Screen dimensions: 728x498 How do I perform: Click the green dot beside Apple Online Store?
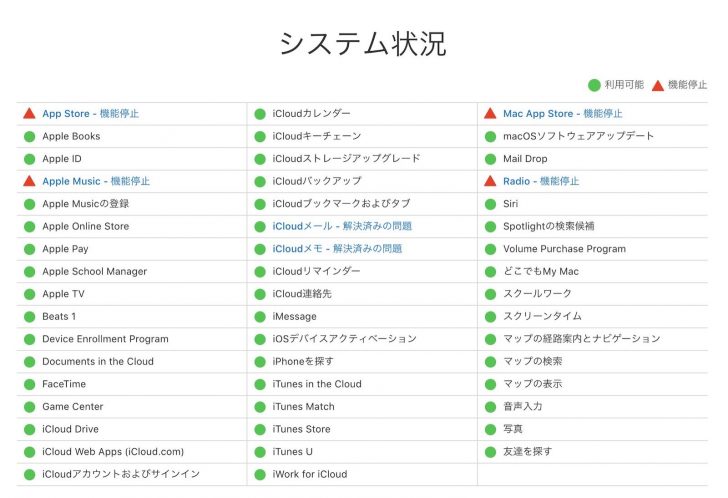[29, 227]
